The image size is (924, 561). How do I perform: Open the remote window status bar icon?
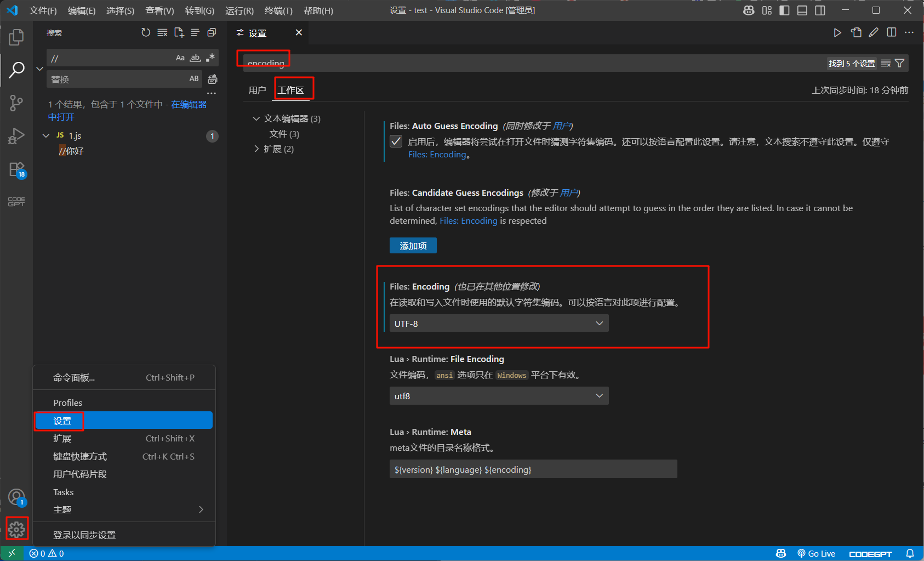pos(12,553)
